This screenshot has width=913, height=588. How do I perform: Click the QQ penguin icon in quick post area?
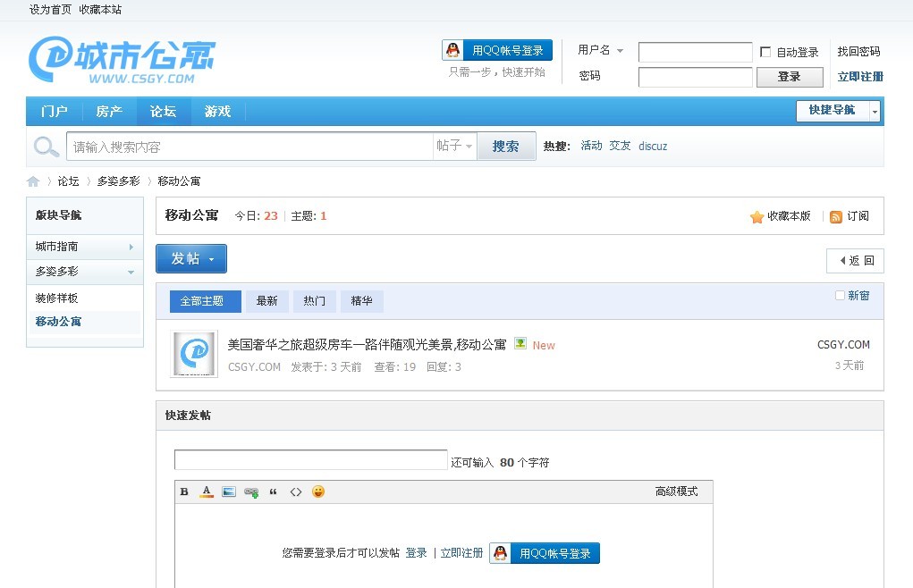point(500,553)
